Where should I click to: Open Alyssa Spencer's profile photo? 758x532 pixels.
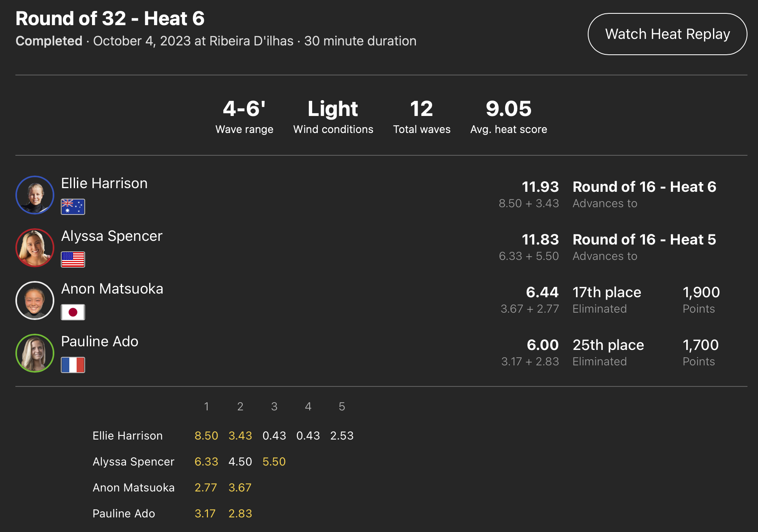click(35, 248)
